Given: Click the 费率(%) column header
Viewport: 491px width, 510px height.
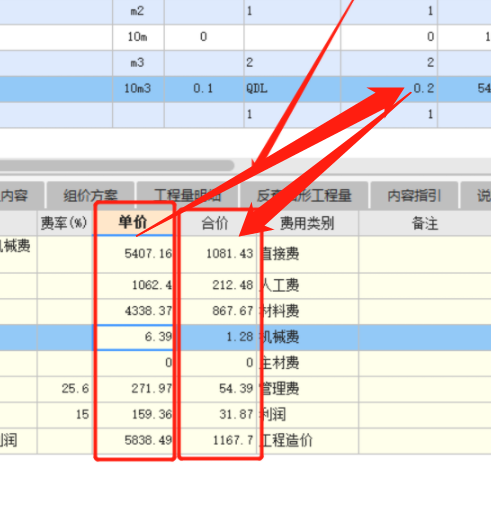Looking at the screenshot, I should (64, 223).
